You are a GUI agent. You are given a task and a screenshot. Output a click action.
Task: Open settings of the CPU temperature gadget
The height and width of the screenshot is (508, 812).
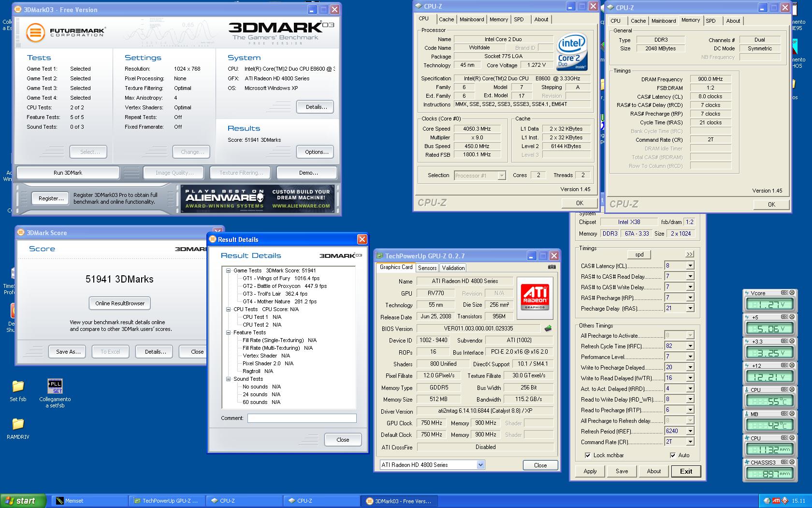[x=785, y=389]
